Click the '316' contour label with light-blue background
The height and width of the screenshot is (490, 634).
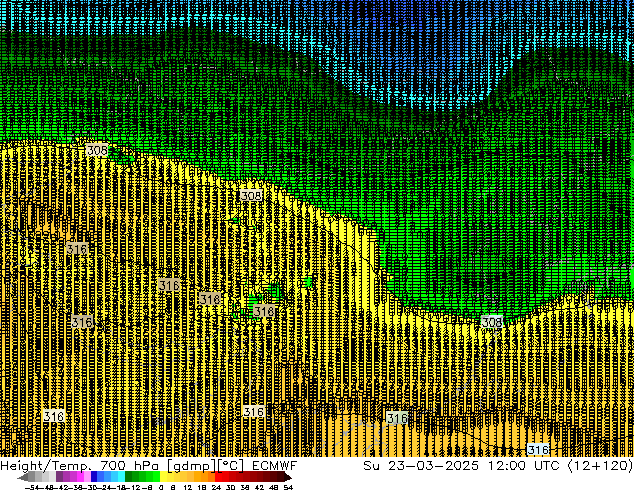pos(538,449)
